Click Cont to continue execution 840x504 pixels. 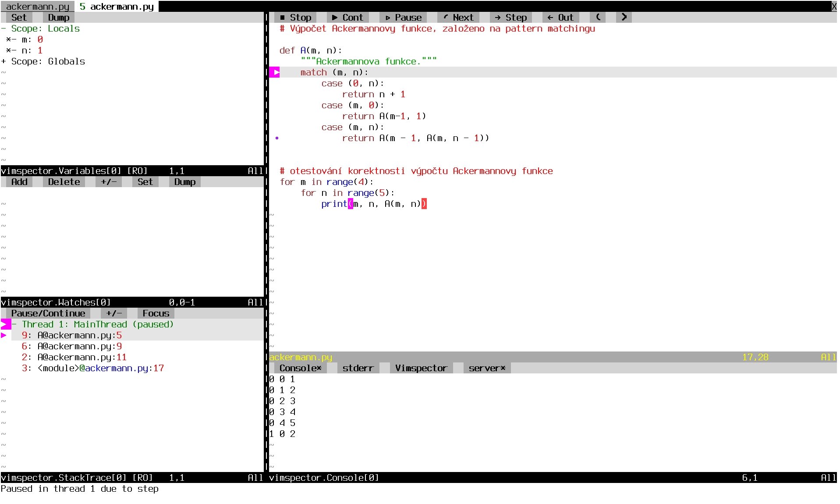[x=347, y=18]
